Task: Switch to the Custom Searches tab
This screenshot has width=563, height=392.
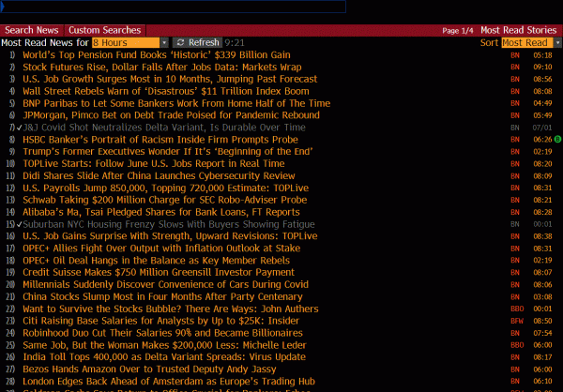Action: pos(105,30)
